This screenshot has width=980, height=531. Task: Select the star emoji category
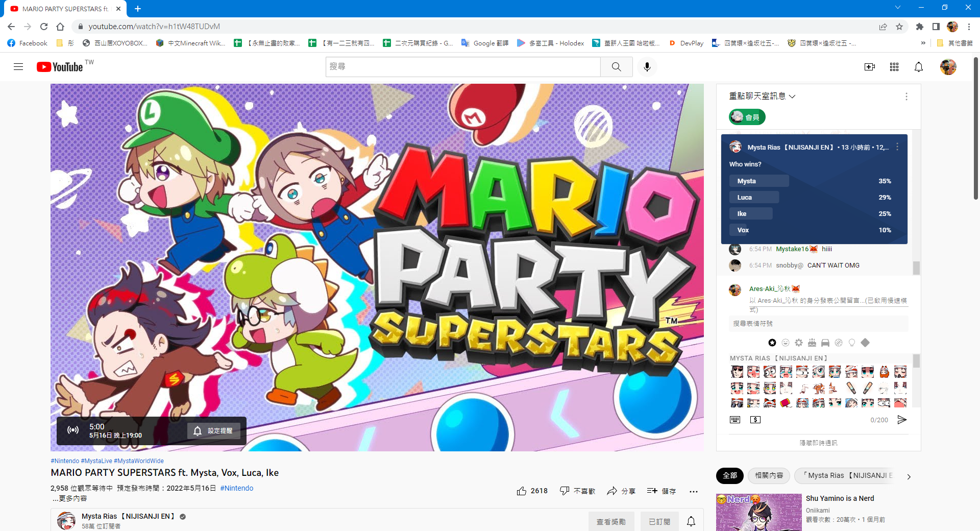[772, 343]
